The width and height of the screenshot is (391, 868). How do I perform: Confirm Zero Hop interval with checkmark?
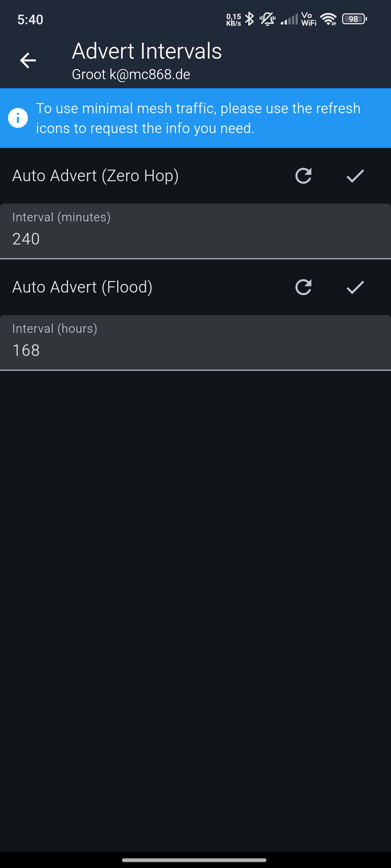pos(355,176)
